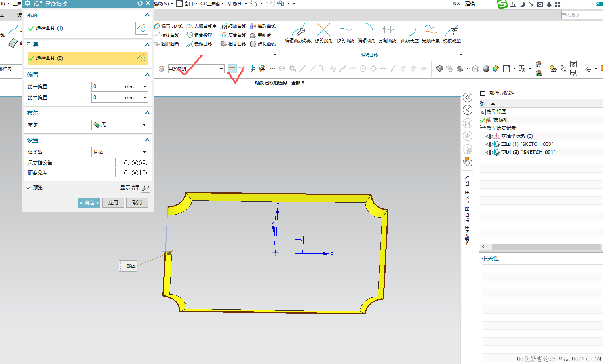The image size is (603, 364).
Task: Select the Trim Corner (修剪拐角) tool
Action: coord(323,30)
